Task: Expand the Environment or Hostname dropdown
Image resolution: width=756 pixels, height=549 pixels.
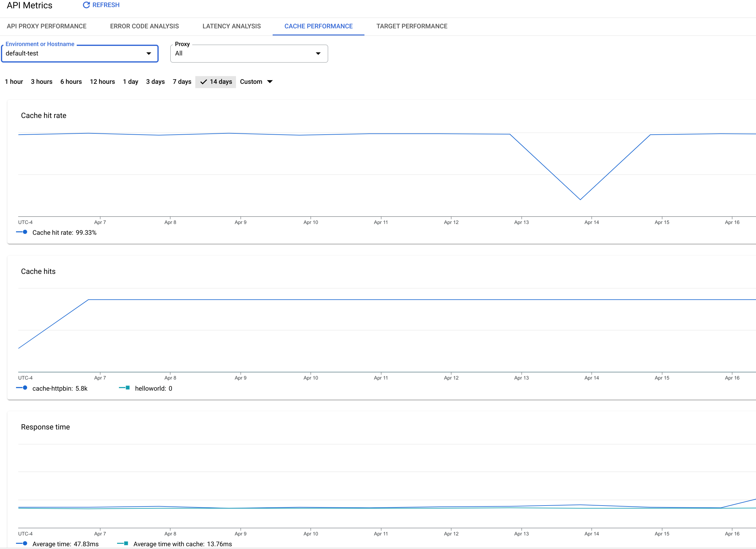Action: 148,53
